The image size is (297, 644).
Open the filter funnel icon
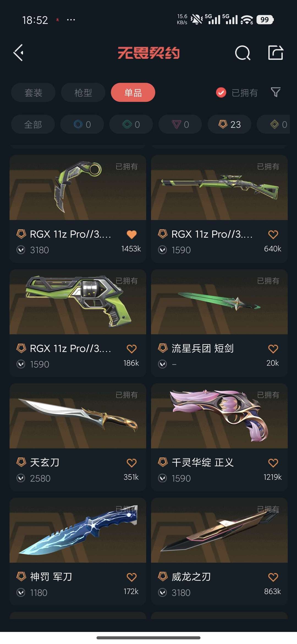tap(276, 92)
